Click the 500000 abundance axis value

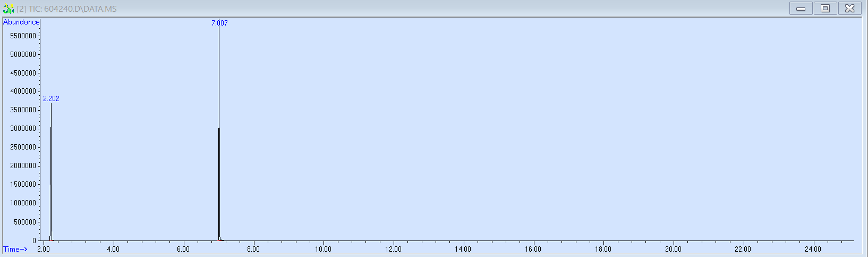pyautogui.click(x=24, y=222)
